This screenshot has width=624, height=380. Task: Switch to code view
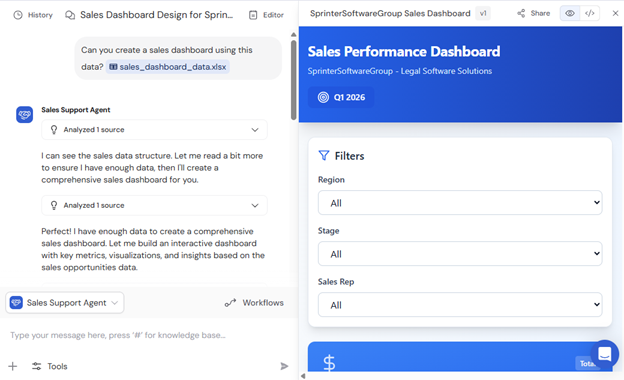click(590, 14)
